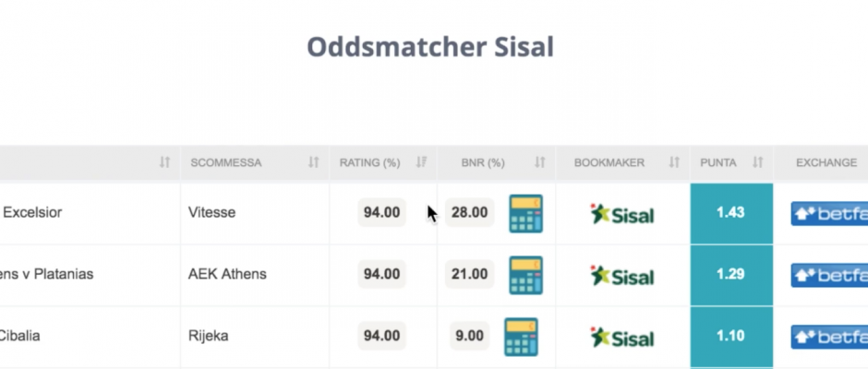Click Betfair exchange logo in the AEK Athens row
This screenshot has width=868, height=369.
829,275
